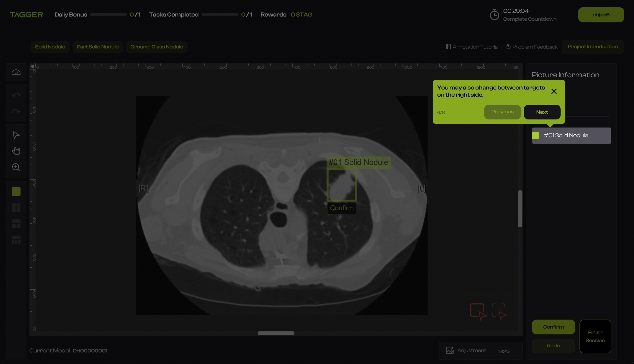The image size is (634, 364).
Task: Switch to single-pane view layout
Action: click(16, 191)
